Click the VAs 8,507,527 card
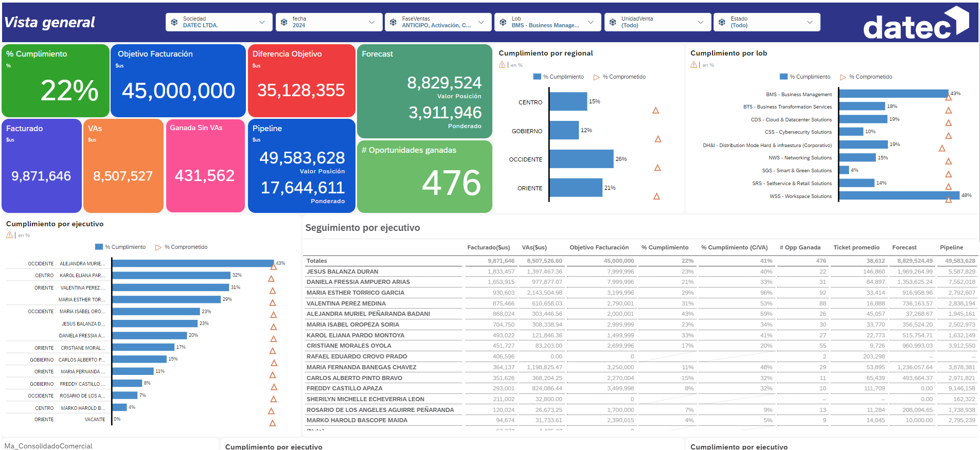This screenshot has height=450, width=980. tap(123, 166)
